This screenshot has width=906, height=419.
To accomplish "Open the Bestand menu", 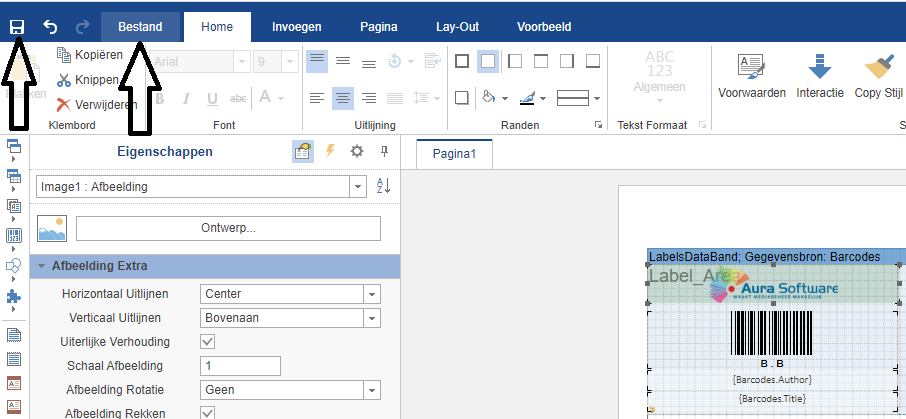I will 140,27.
